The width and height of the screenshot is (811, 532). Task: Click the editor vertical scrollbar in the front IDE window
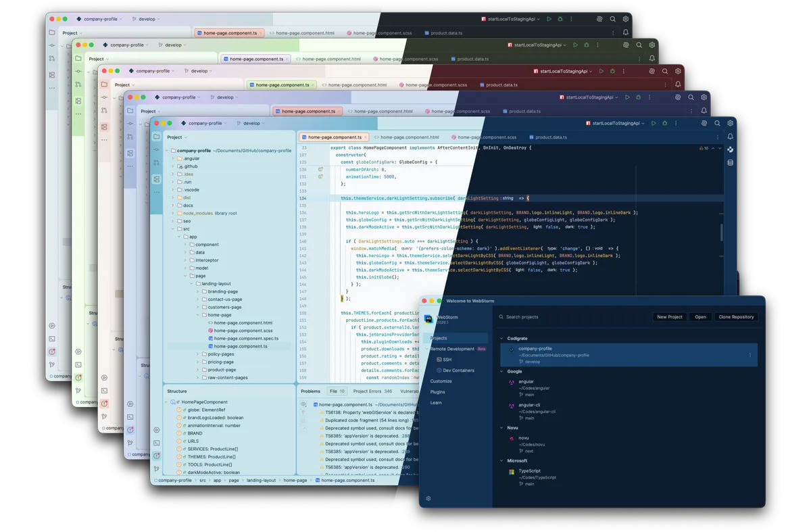pyautogui.click(x=721, y=232)
